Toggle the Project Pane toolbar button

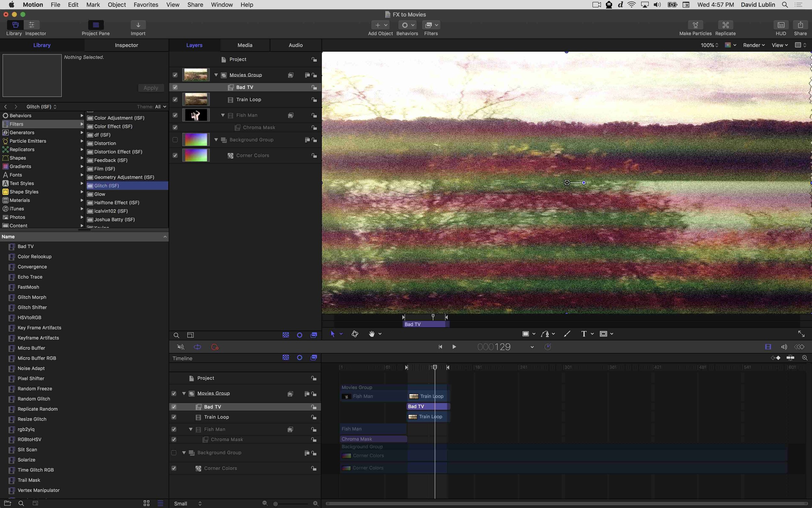pyautogui.click(x=96, y=25)
